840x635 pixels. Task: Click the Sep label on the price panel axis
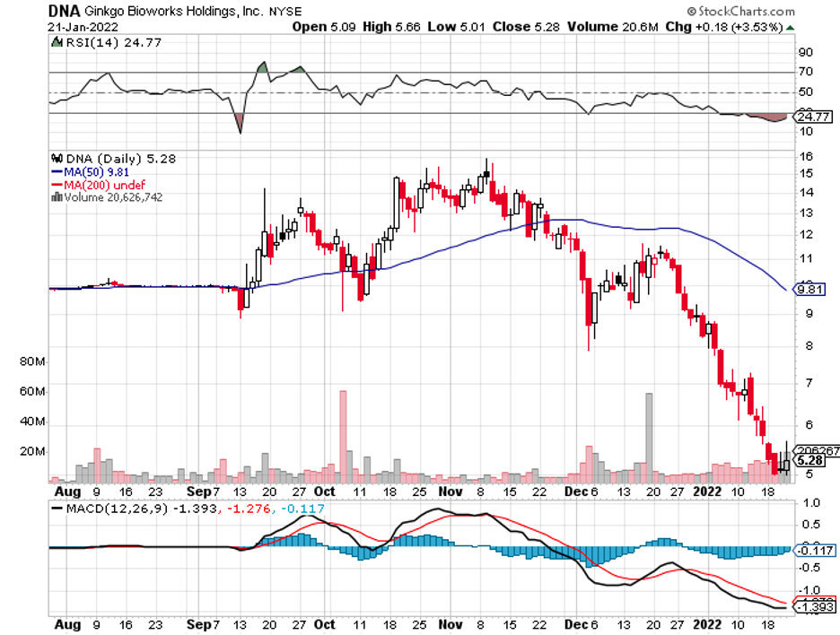coord(199,491)
